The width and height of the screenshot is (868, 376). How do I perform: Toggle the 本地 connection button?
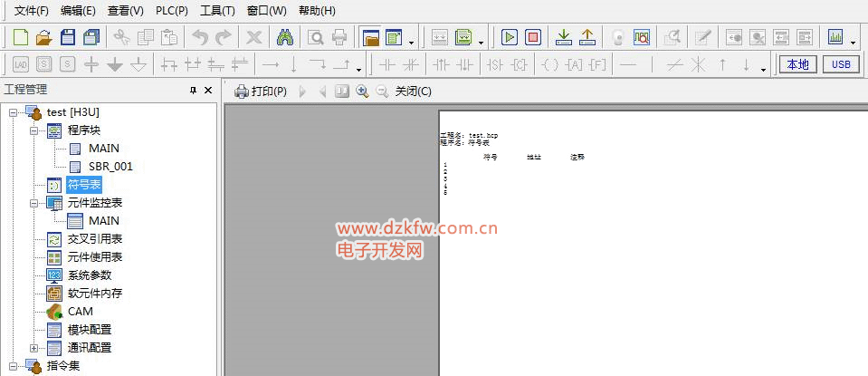click(797, 64)
